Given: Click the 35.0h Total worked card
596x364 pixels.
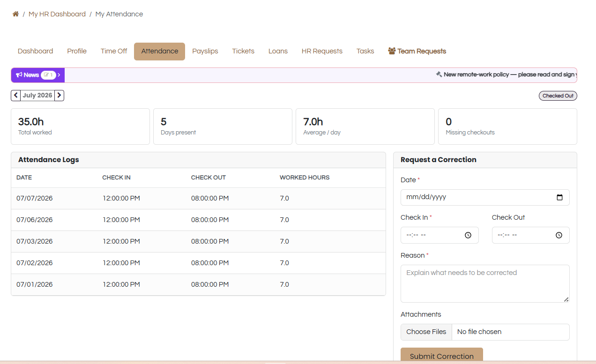Looking at the screenshot, I should click(80, 126).
